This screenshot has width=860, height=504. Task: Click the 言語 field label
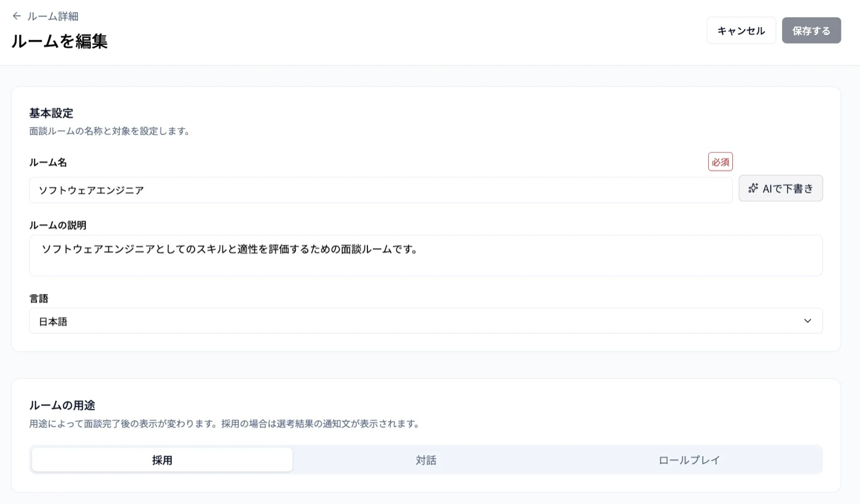[39, 298]
